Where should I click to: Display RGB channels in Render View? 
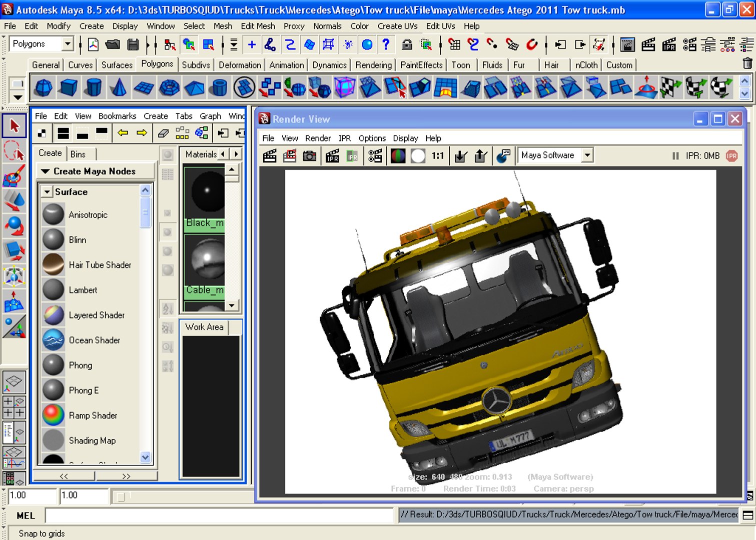(398, 156)
